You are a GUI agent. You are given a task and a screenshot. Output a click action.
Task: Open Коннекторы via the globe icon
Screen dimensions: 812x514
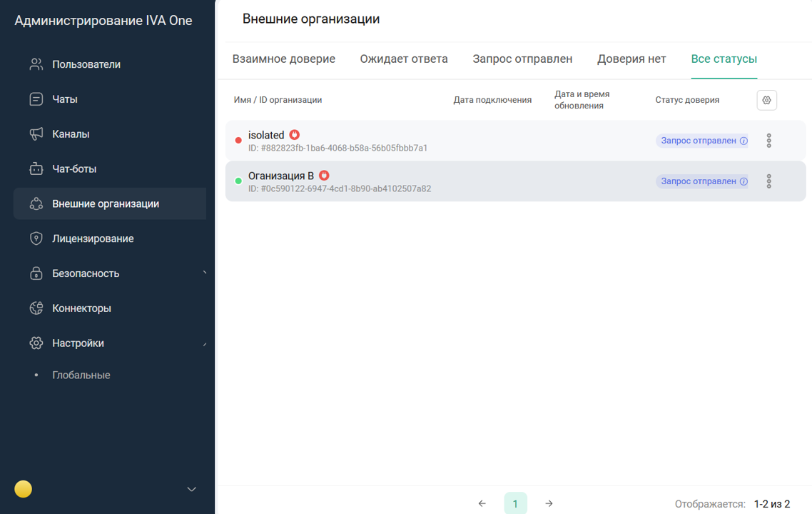tap(36, 308)
